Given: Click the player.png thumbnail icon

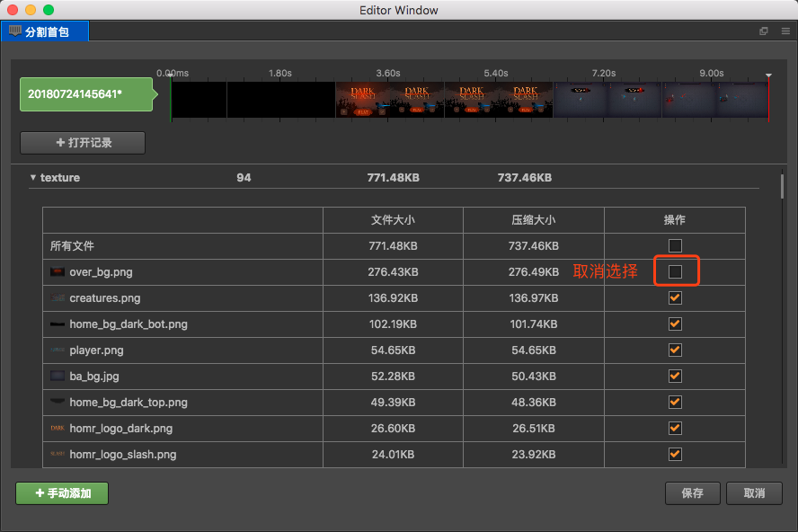Looking at the screenshot, I should [58, 350].
